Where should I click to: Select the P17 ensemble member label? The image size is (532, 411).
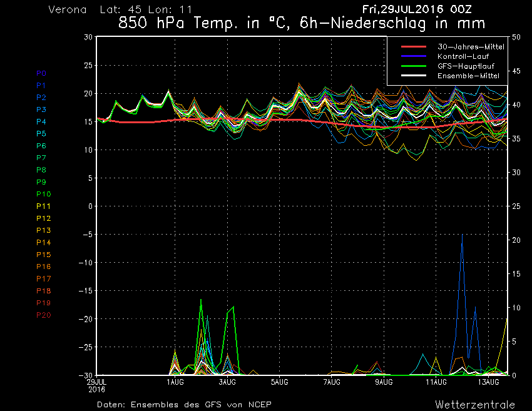coord(43,279)
